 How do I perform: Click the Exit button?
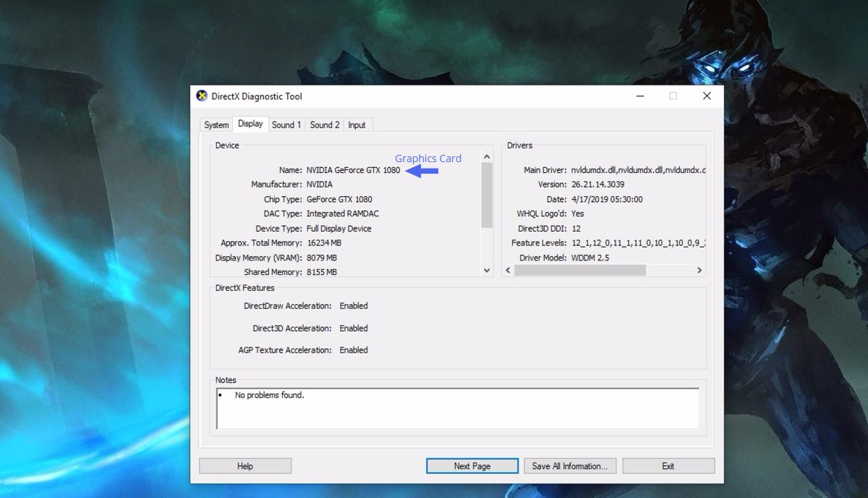(x=668, y=465)
